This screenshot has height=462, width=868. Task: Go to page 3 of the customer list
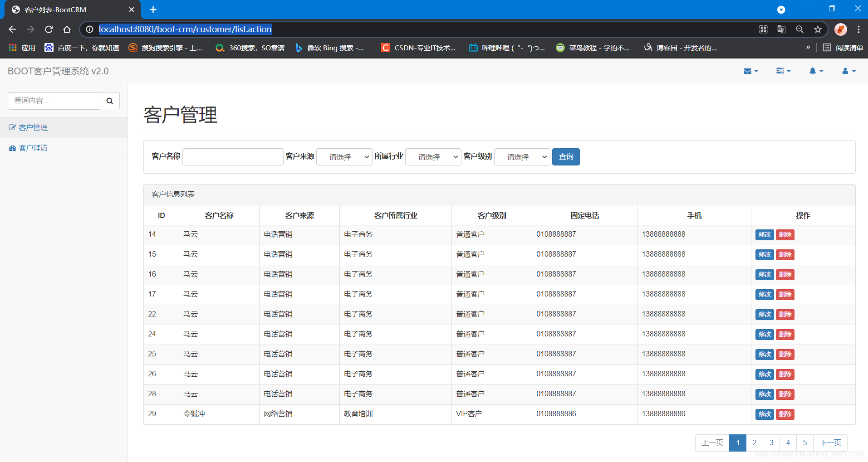coord(771,443)
